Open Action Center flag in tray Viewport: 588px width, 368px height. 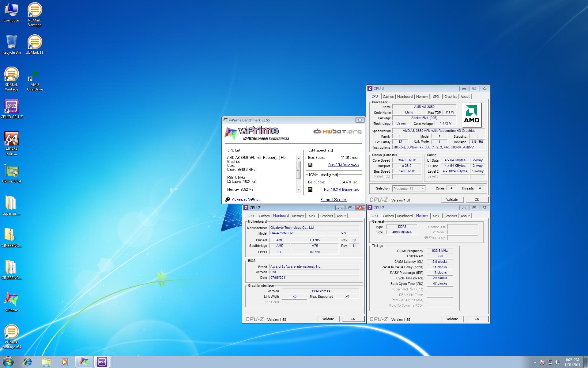click(x=542, y=362)
